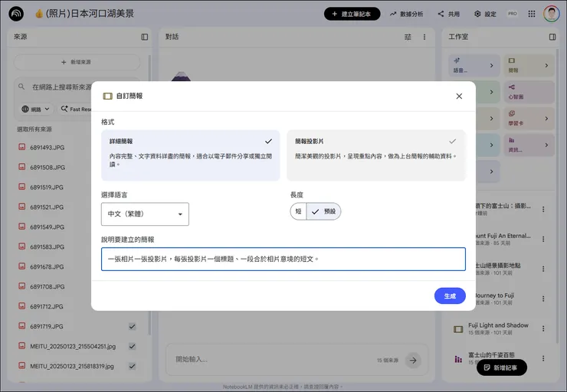
Task: Open 設定 settings
Action: click(485, 14)
